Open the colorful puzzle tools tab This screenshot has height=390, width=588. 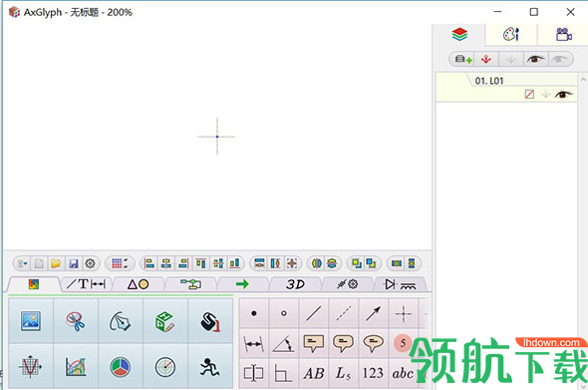click(x=34, y=284)
